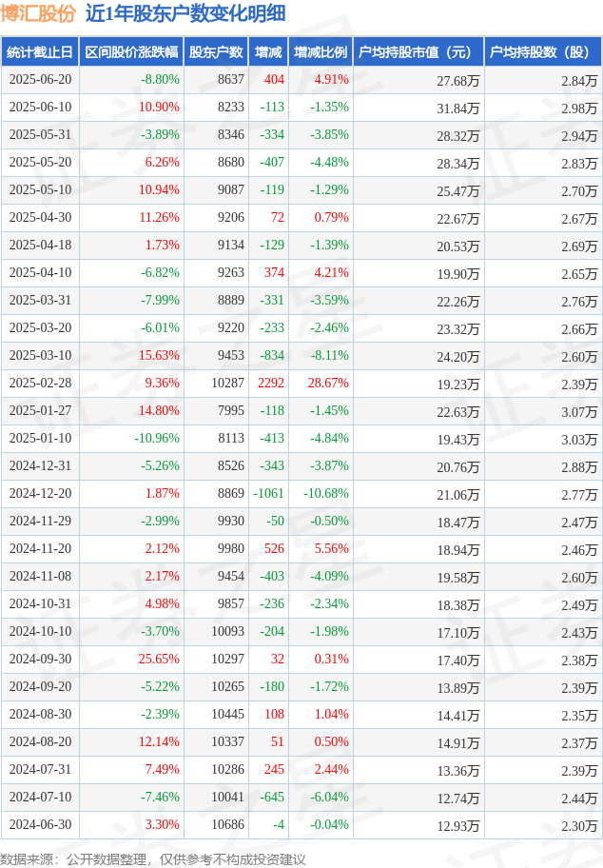Viewport: 603px width, 868px height.
Task: Click the 增减比例 column header
Action: 321,52
